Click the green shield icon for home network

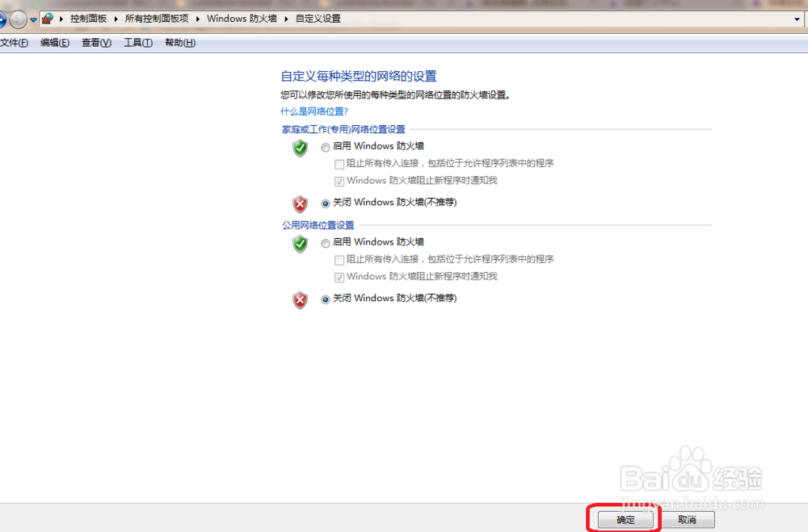point(300,149)
